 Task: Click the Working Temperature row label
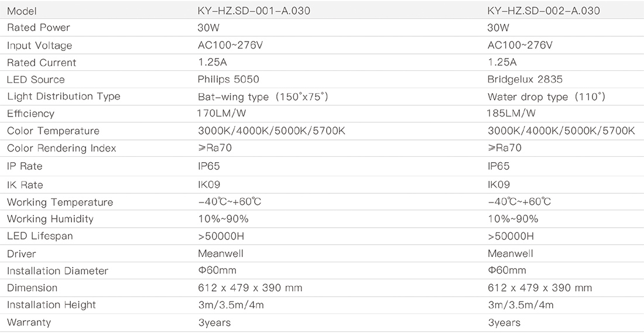coord(60,202)
